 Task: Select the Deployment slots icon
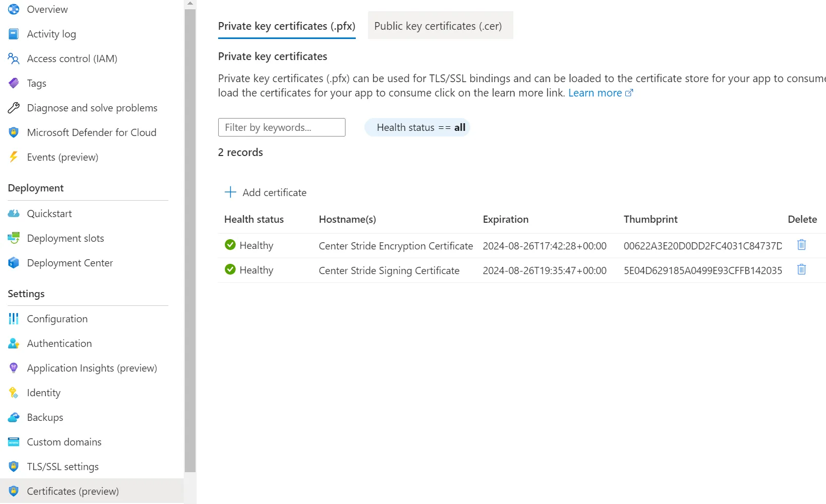[x=13, y=238]
